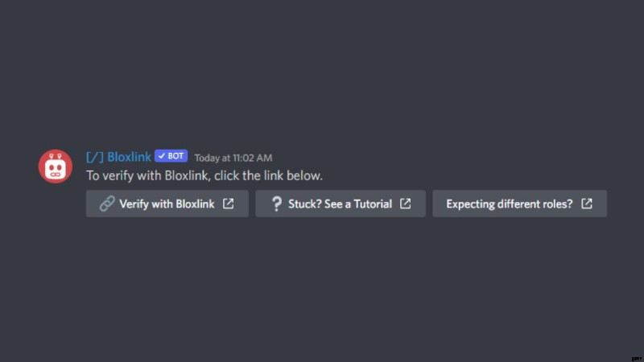
Task: Click the word Bloxlink in the message body
Action: click(188, 175)
